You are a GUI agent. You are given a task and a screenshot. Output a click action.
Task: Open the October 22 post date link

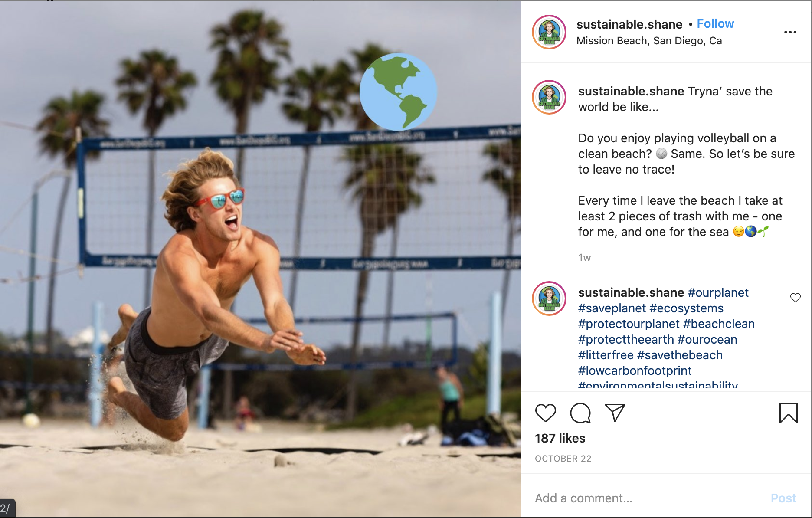563,459
